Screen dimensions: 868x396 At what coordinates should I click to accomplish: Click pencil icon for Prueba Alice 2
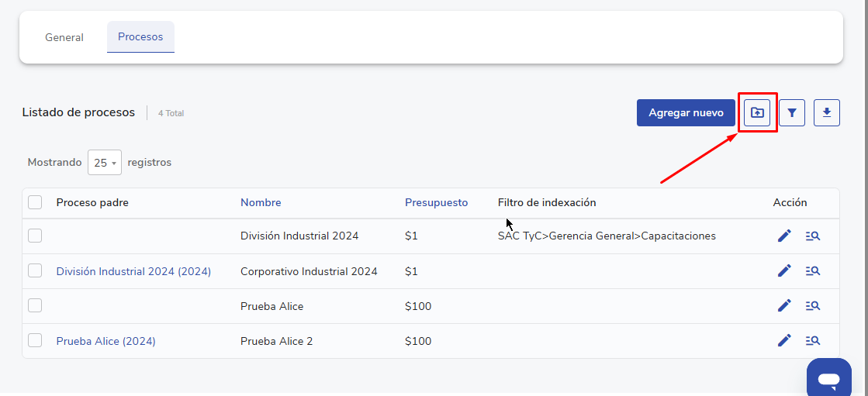[x=784, y=340]
